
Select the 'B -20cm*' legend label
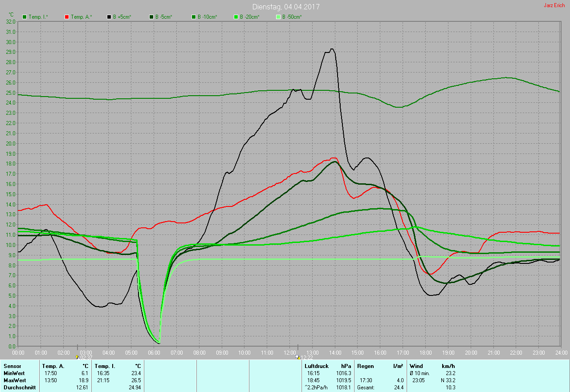[250, 17]
